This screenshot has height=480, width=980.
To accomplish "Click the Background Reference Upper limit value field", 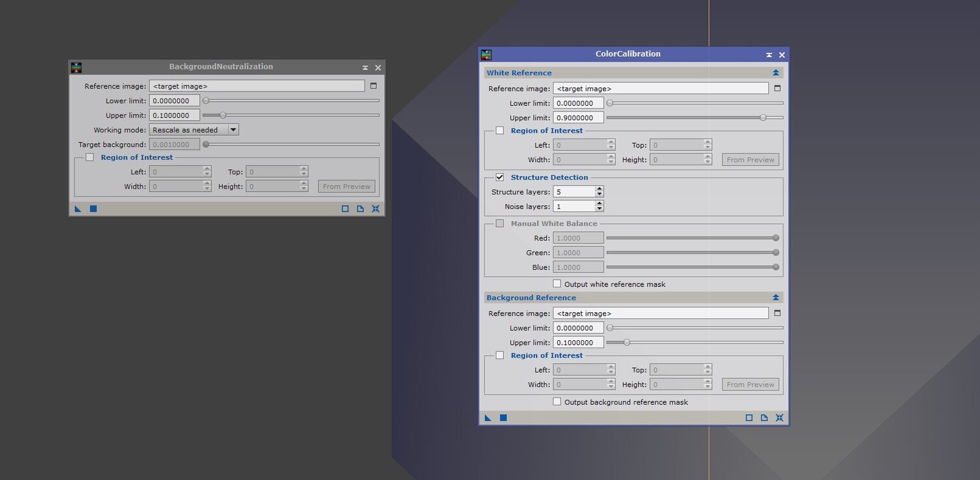I will pos(578,343).
